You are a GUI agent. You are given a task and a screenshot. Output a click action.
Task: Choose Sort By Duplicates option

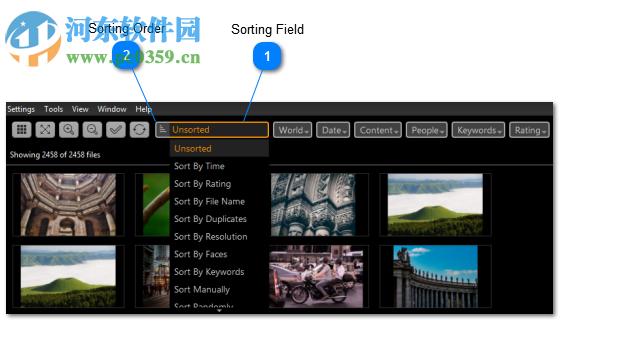tap(219, 219)
